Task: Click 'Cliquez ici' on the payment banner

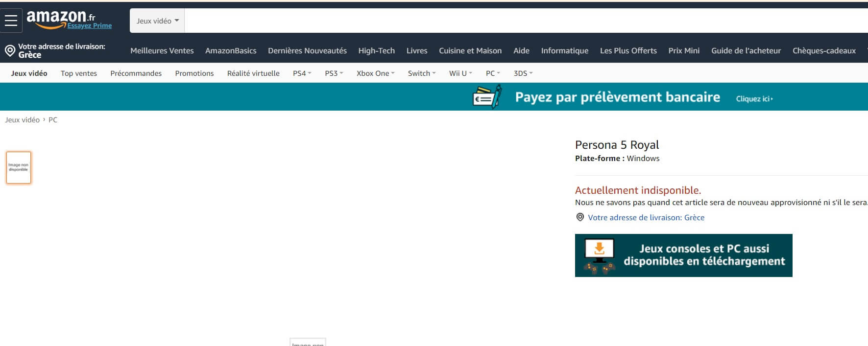Action: tap(754, 99)
